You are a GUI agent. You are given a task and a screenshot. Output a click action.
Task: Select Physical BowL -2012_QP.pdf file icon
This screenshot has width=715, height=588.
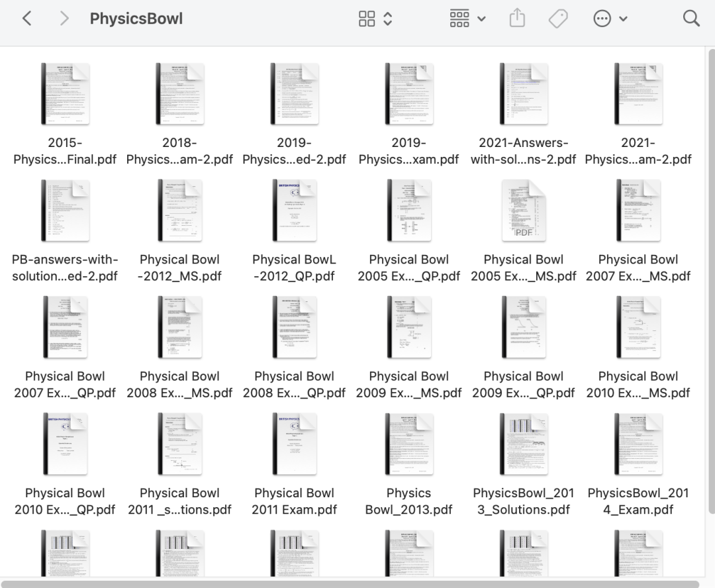pos(295,211)
